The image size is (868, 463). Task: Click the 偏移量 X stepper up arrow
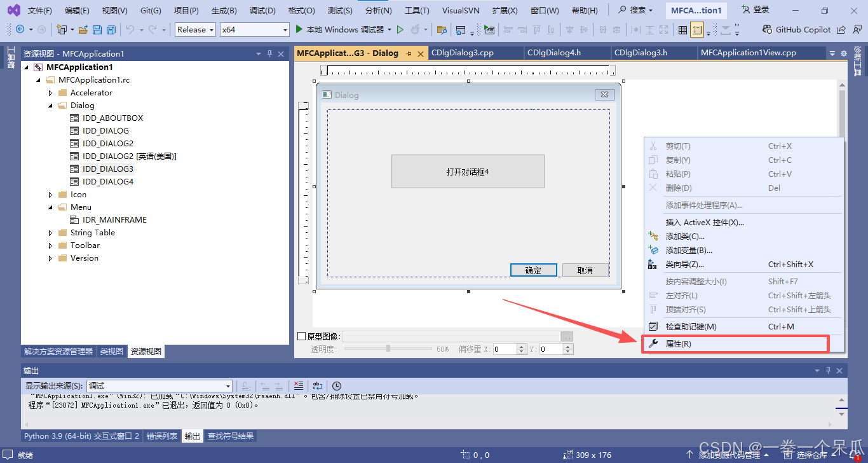coord(522,347)
